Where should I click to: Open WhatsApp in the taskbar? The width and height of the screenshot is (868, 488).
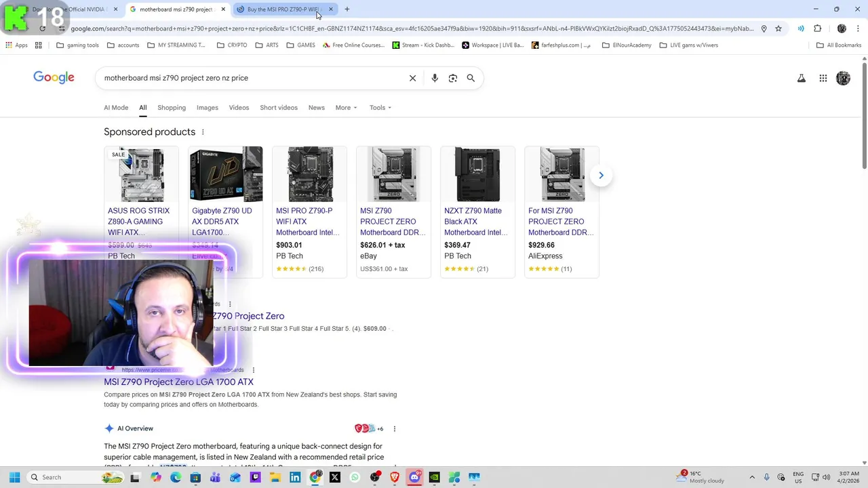pos(355,477)
